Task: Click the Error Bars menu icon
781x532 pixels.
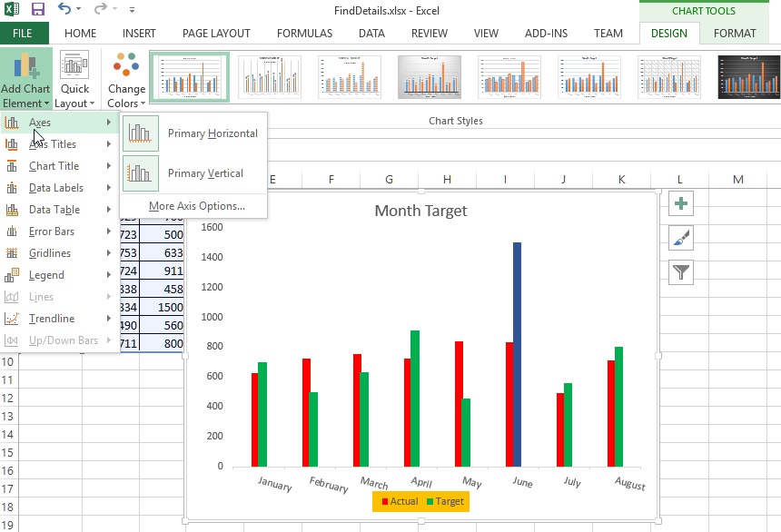Action: pos(12,232)
